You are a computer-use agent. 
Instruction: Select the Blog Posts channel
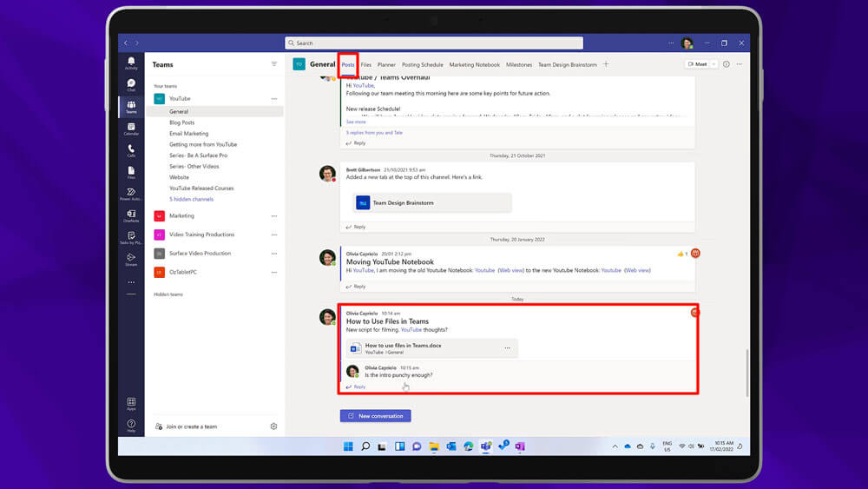tap(181, 122)
